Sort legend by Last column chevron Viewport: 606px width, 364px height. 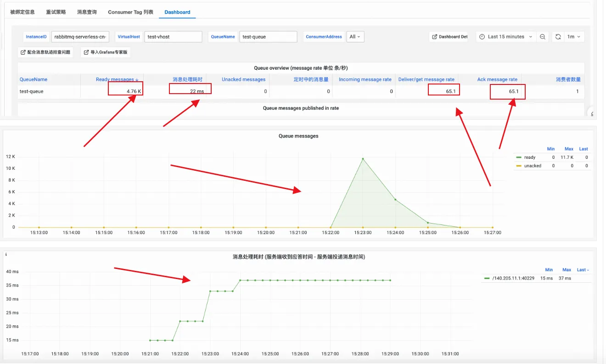click(x=588, y=270)
